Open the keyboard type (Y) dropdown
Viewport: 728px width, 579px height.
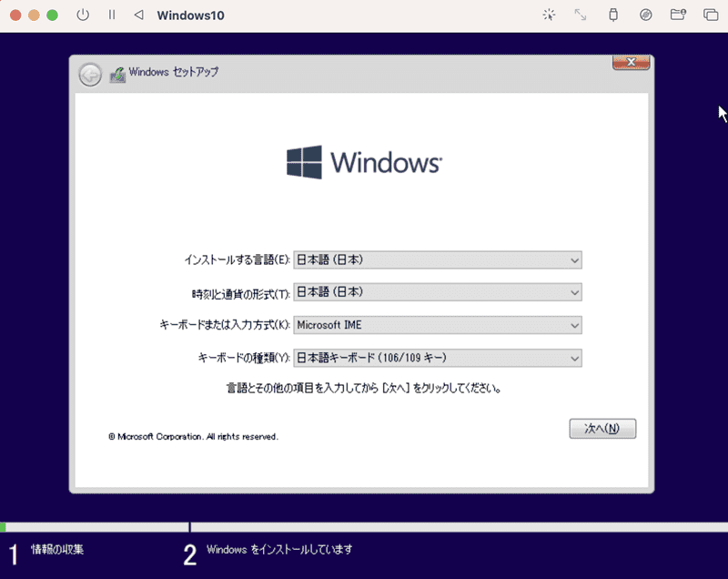click(x=438, y=358)
